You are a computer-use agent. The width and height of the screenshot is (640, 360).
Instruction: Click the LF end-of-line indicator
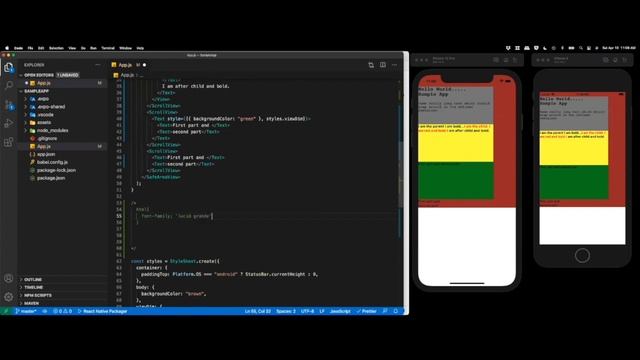322,311
